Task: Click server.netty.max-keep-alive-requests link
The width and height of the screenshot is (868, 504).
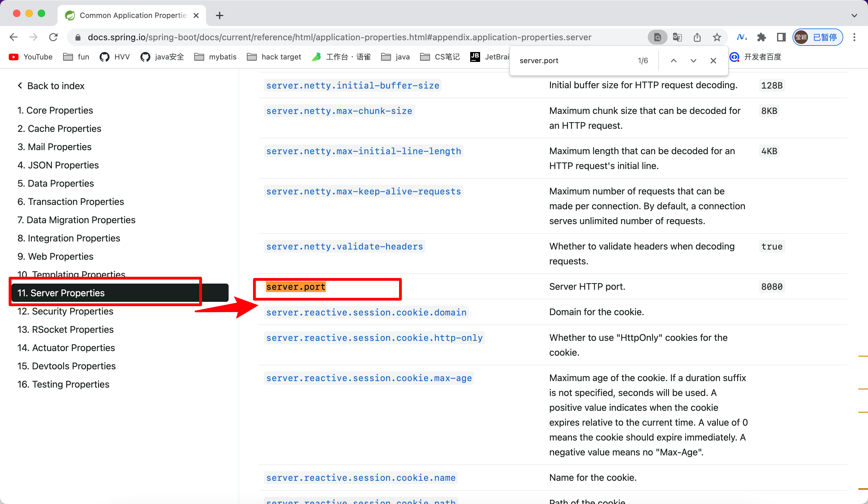Action: [x=363, y=191]
